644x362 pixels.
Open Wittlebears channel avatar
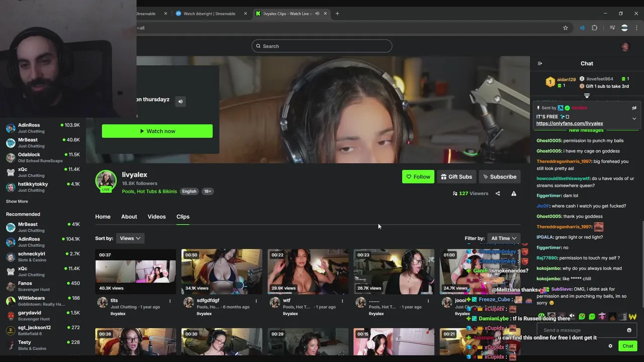(x=11, y=301)
